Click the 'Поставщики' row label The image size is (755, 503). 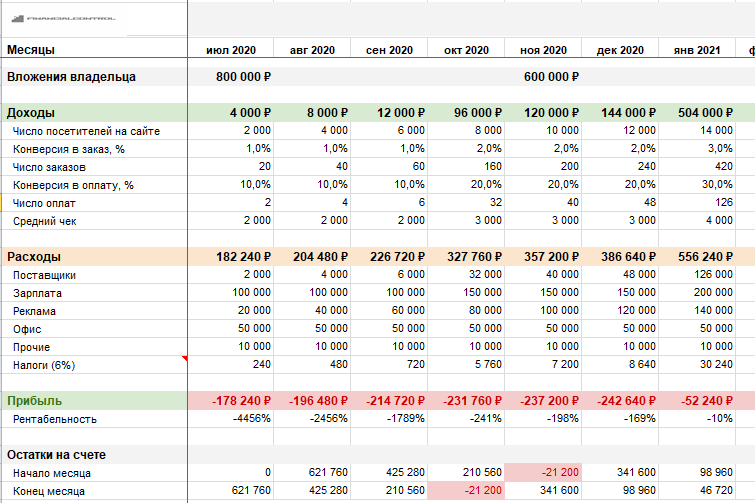click(x=44, y=275)
